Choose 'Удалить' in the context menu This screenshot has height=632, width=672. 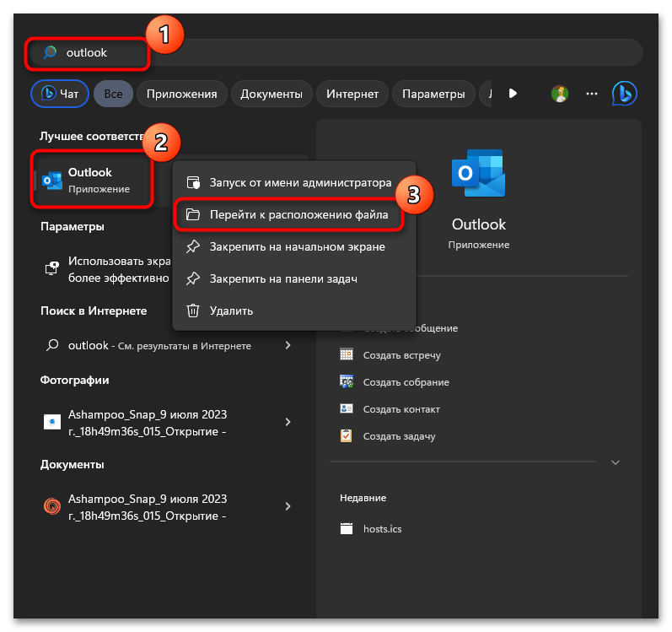click(x=294, y=311)
